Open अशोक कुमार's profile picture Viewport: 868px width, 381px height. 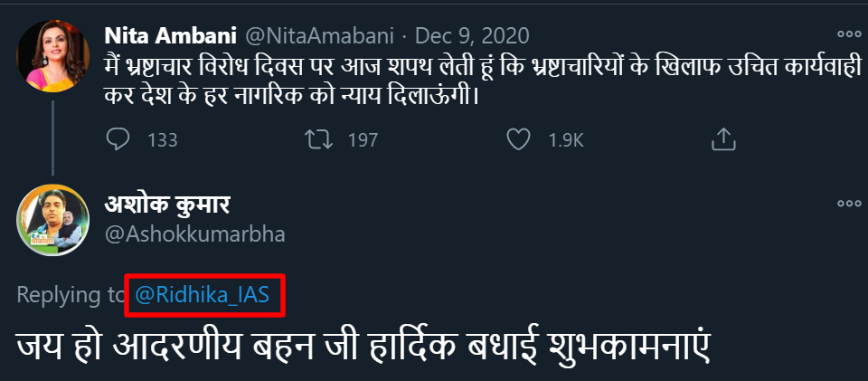(x=53, y=220)
